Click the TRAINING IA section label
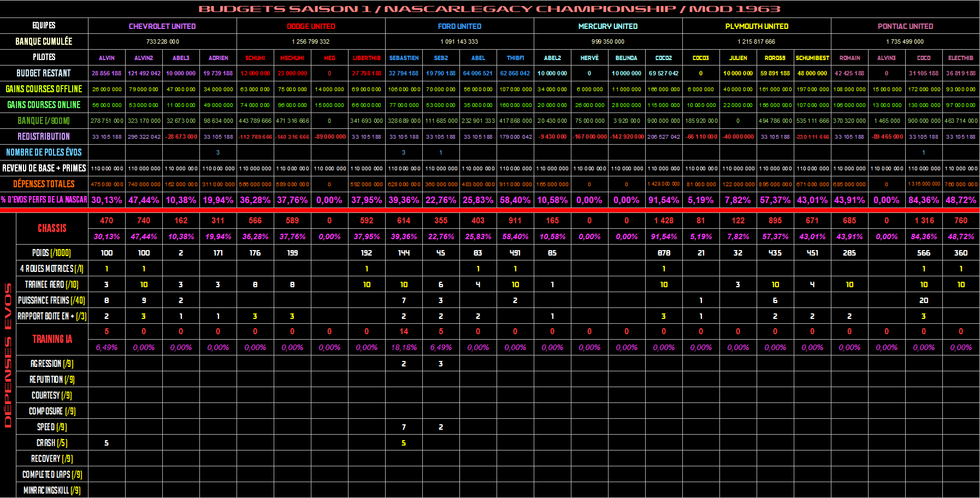 tap(52, 339)
